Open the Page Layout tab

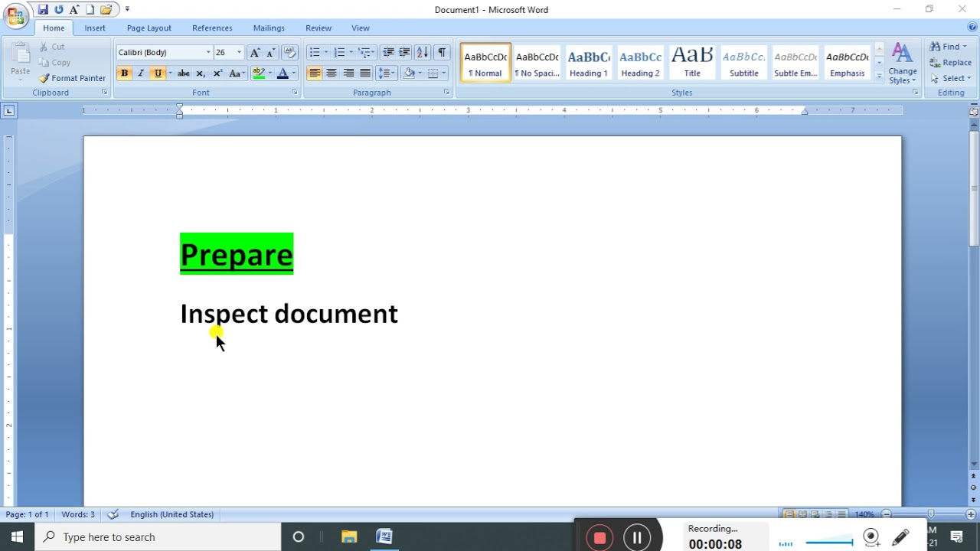click(x=149, y=28)
